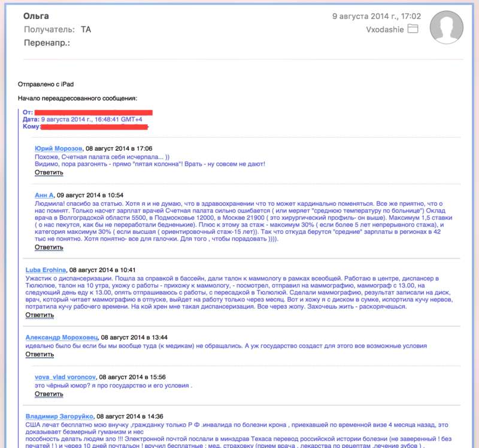Click the line Похоже, Счетная палата себя исчерпала

point(102,157)
